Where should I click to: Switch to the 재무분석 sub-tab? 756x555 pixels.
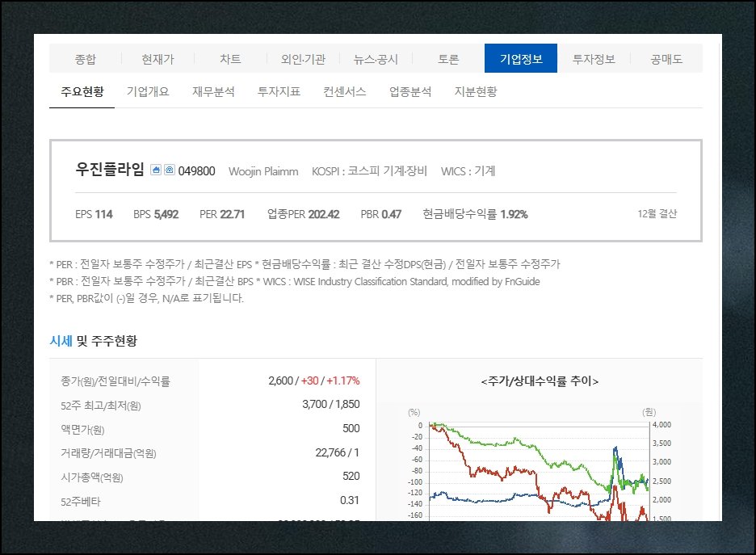[x=213, y=91]
